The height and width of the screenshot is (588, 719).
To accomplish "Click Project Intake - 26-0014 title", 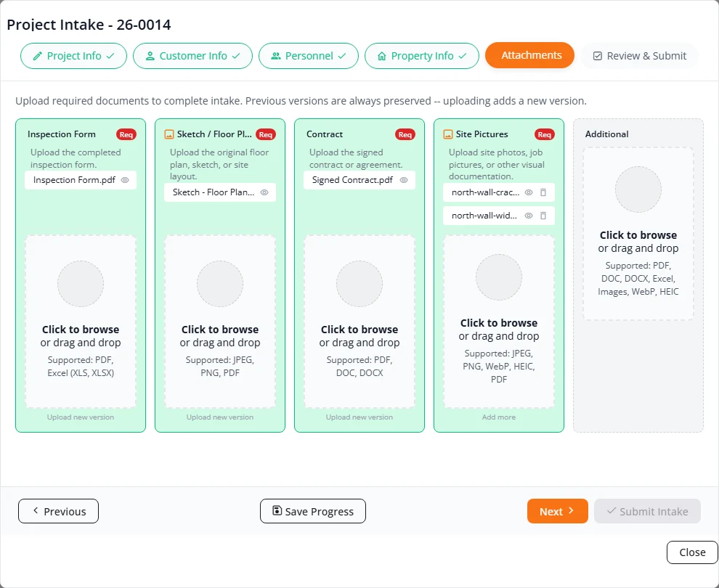I will (89, 25).
